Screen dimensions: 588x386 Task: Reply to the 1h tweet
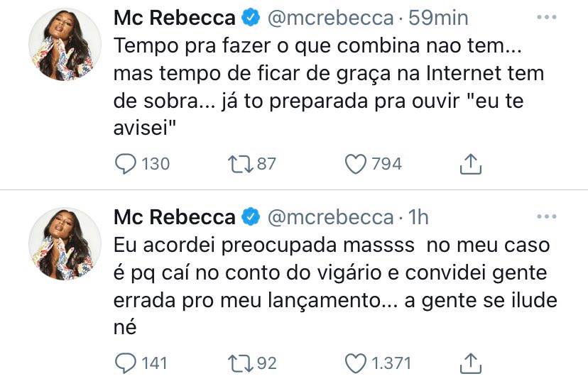coord(126,363)
